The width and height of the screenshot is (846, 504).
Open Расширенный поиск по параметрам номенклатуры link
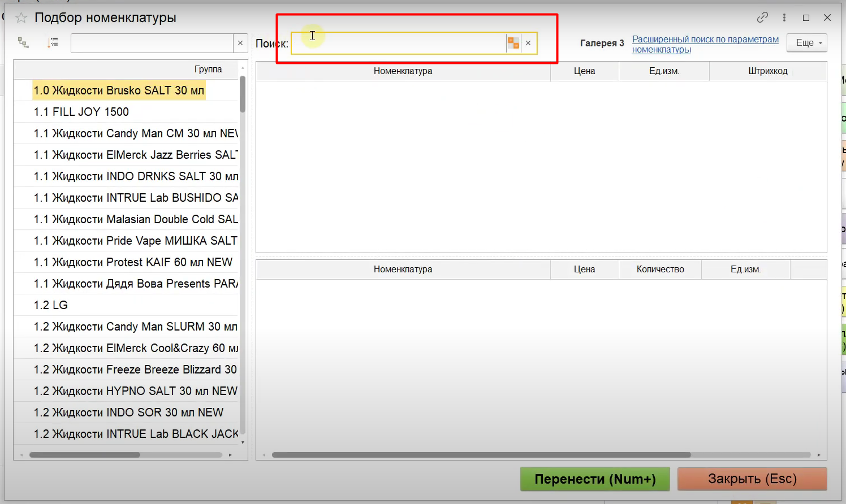point(705,44)
